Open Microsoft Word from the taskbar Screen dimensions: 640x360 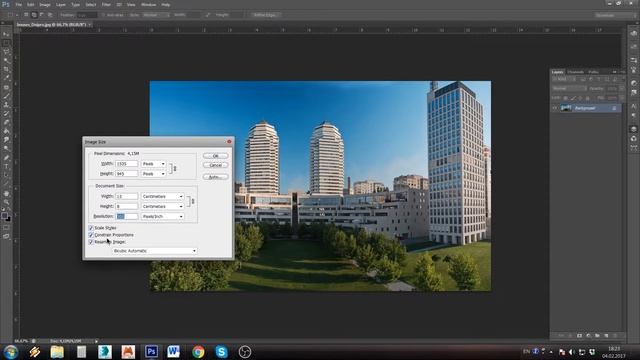pos(173,351)
